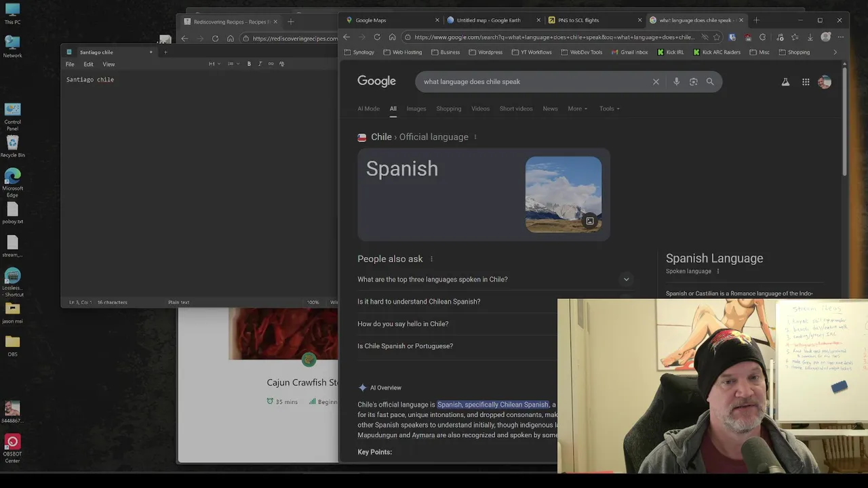Switch to AI Mode in search results

(368, 108)
